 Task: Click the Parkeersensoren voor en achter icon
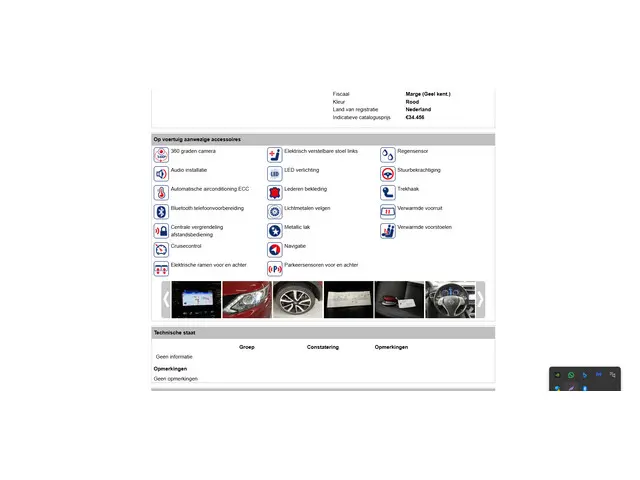274,269
